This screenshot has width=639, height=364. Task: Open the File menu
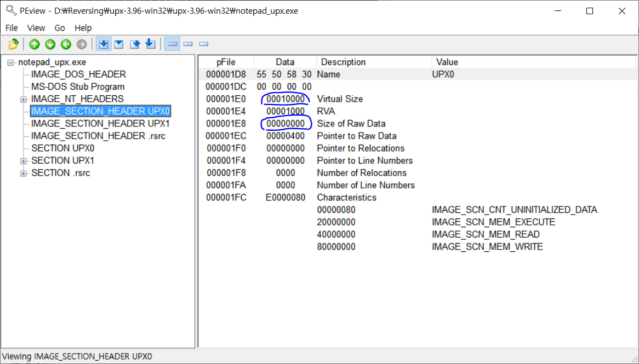pos(12,28)
